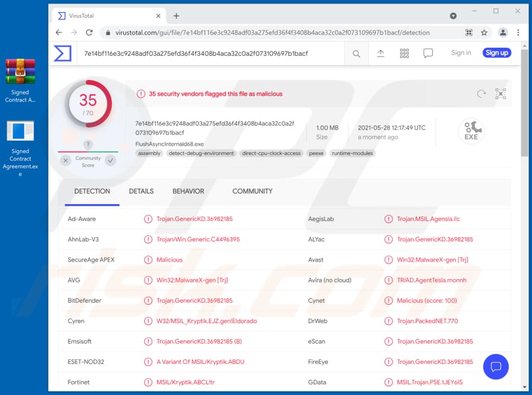Click the W32/MSIL_Kryptik.EJZ.gen!Eldorado Cyren result

coord(206,321)
